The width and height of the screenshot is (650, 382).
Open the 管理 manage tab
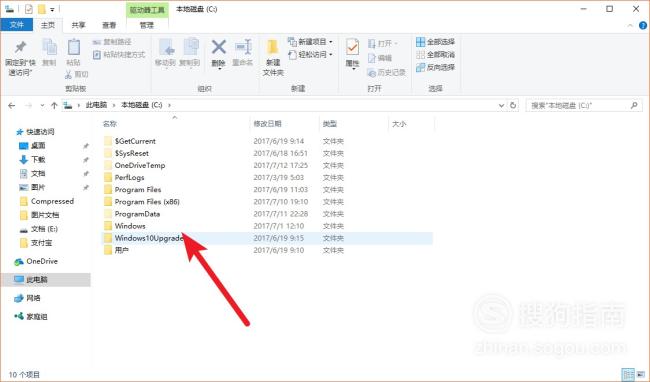coord(147,25)
